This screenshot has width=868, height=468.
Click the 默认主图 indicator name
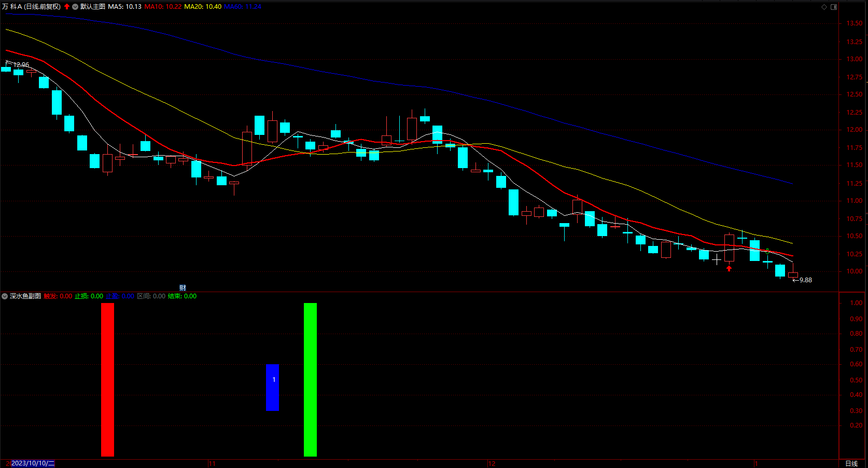click(93, 7)
